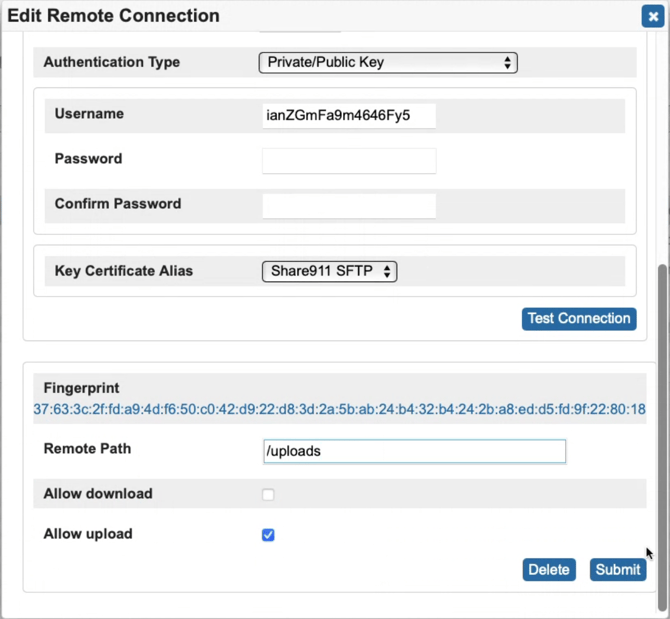Focus the Password input box
670x619 pixels.
349,160
